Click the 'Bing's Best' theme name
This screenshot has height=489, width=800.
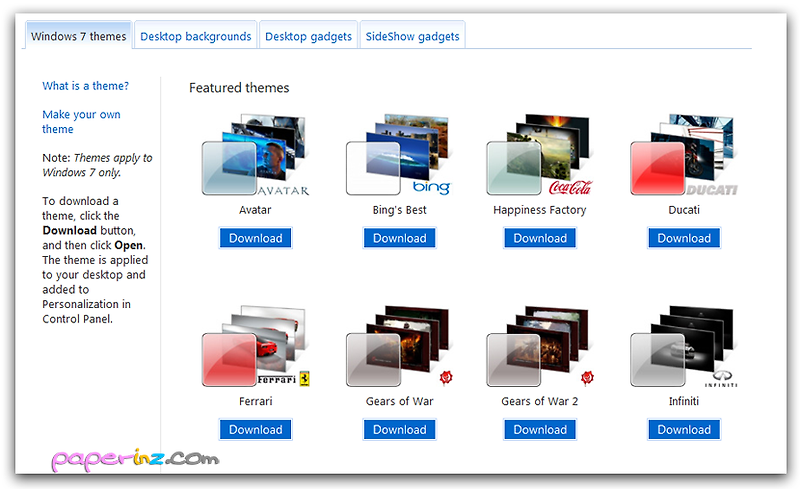click(399, 210)
